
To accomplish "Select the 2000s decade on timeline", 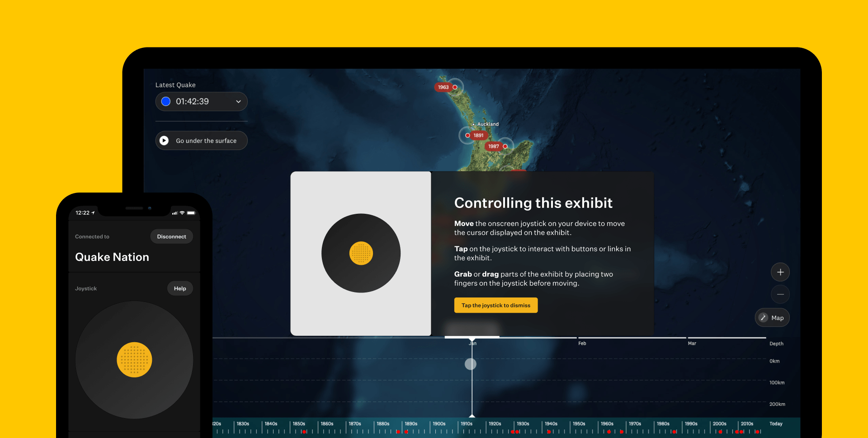I will coord(720,424).
